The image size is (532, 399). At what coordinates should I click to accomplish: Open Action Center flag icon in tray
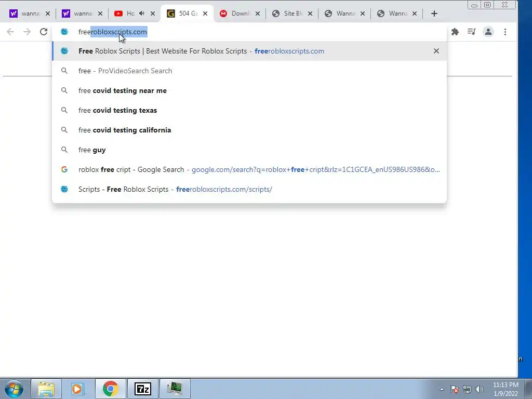[x=455, y=389]
